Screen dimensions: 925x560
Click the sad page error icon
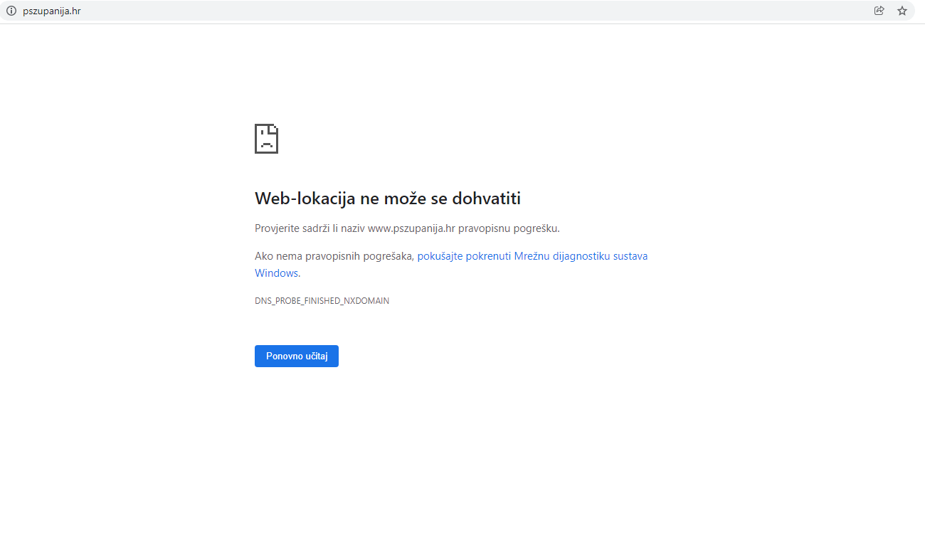pos(266,139)
